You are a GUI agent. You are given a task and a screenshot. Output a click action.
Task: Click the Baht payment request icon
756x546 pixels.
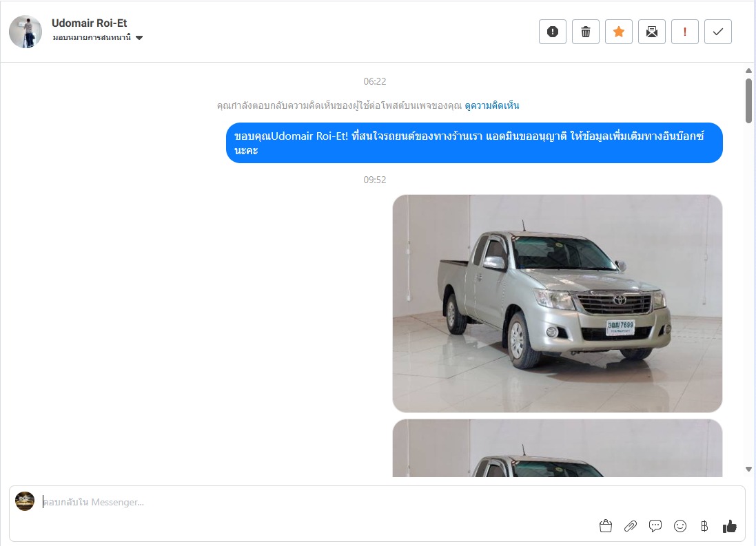coord(704,526)
